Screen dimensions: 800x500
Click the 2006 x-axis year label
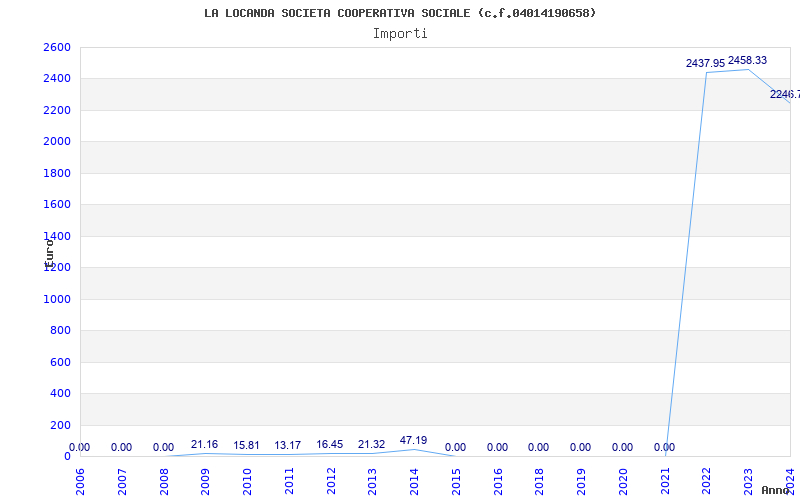coord(81,482)
